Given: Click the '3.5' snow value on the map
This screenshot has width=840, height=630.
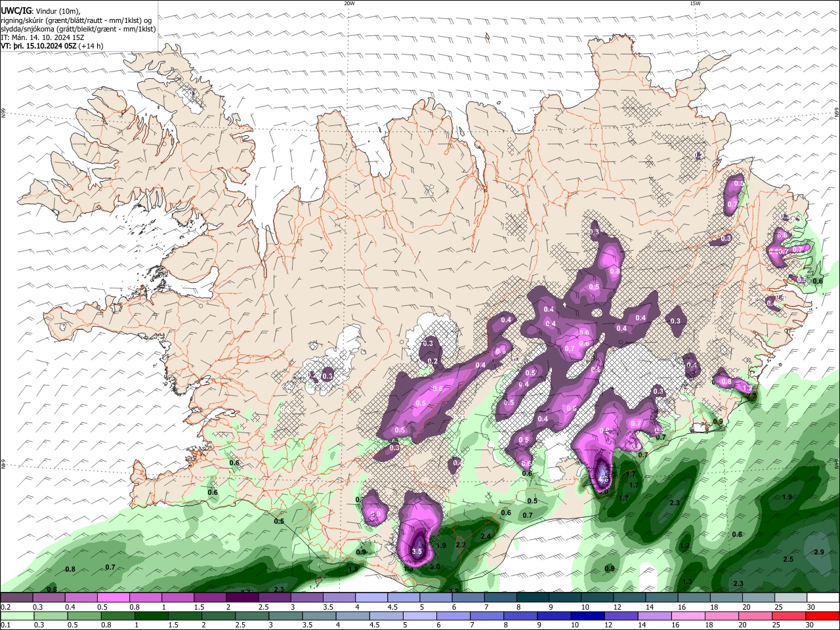Looking at the screenshot, I should [x=417, y=552].
